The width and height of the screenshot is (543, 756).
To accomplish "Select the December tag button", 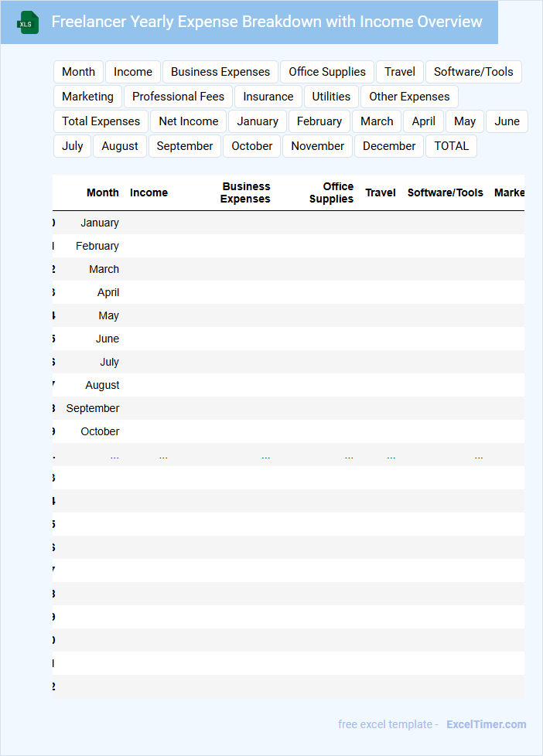I will pos(389,145).
